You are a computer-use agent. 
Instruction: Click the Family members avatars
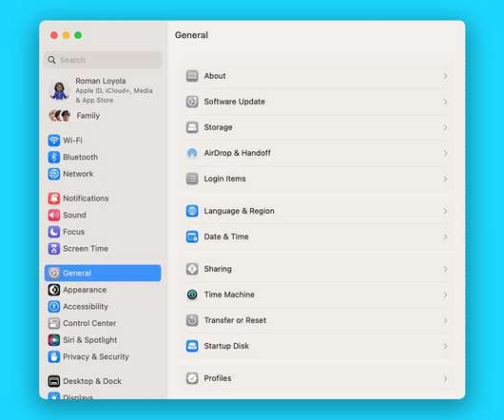coord(60,116)
